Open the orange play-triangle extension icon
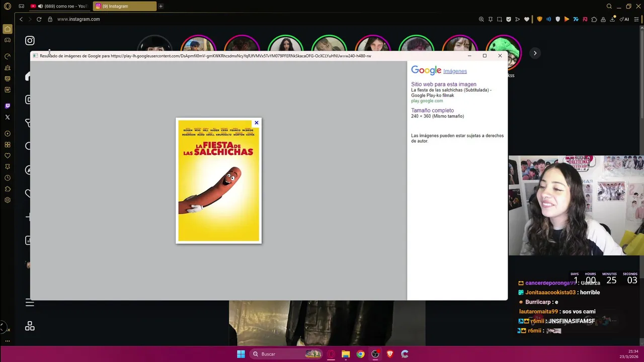 567,19
